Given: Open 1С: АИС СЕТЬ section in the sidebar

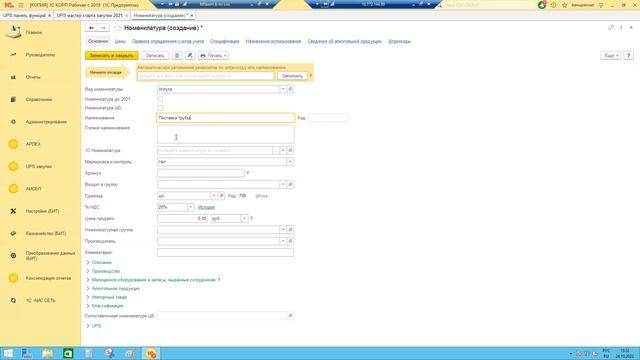Looking at the screenshot, I should 40,300.
